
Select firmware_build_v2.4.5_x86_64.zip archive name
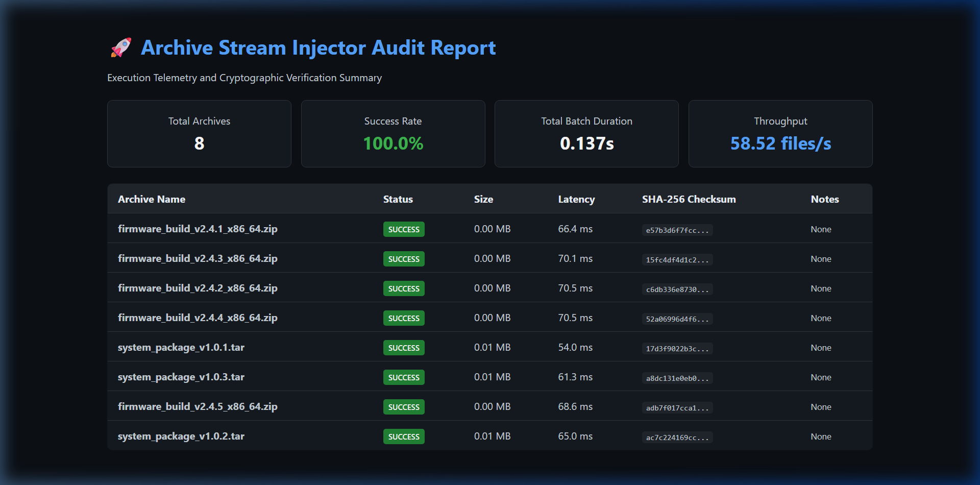pyautogui.click(x=198, y=406)
